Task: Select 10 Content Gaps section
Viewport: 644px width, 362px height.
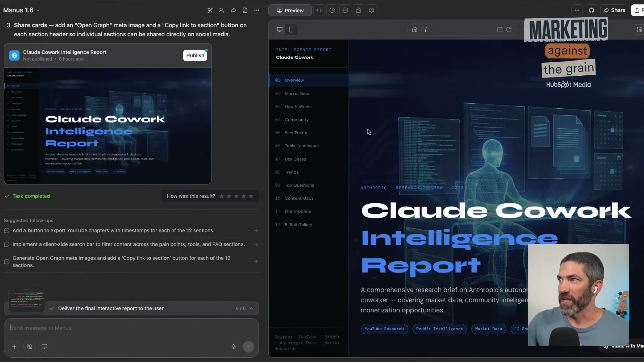Action: coord(309,198)
